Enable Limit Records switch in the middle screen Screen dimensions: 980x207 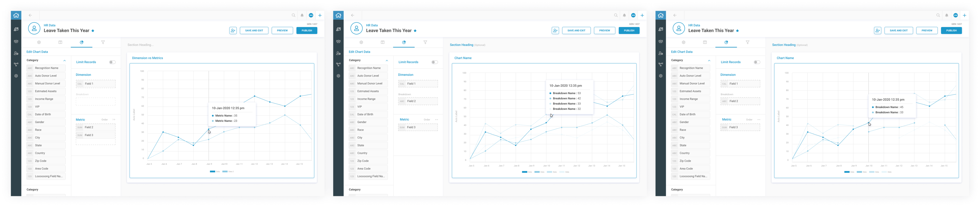click(434, 62)
